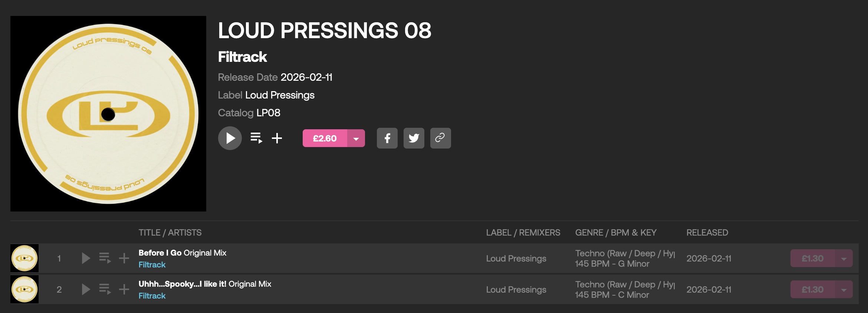Play the Loud Pressings 08 release
868x313 pixels.
coord(230,138)
